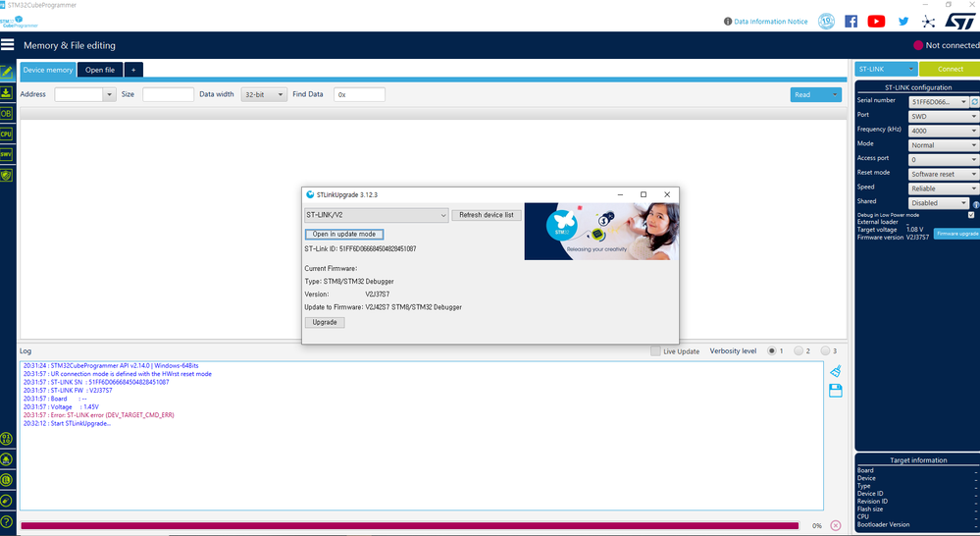
Task: Select Memory & File editing pencil icon
Action: pos(6,72)
